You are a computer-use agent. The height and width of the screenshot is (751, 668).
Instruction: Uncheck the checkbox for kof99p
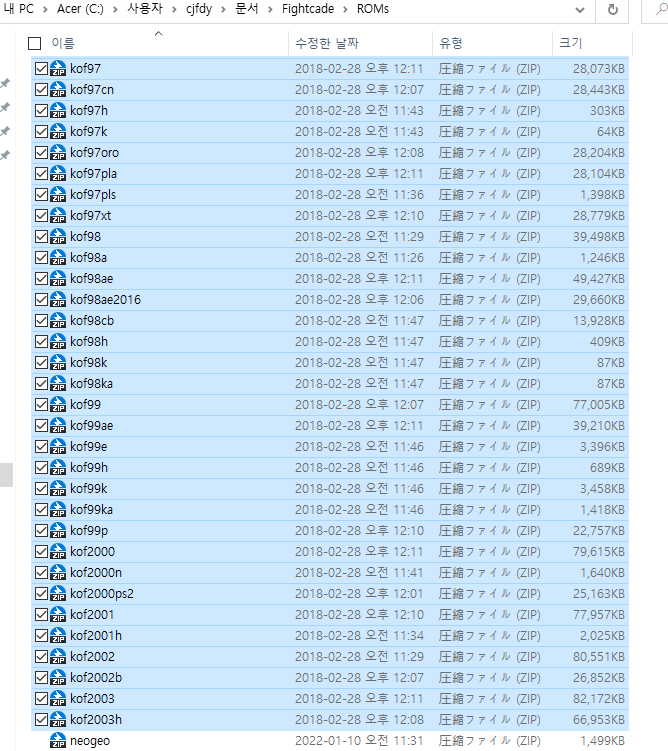41,531
